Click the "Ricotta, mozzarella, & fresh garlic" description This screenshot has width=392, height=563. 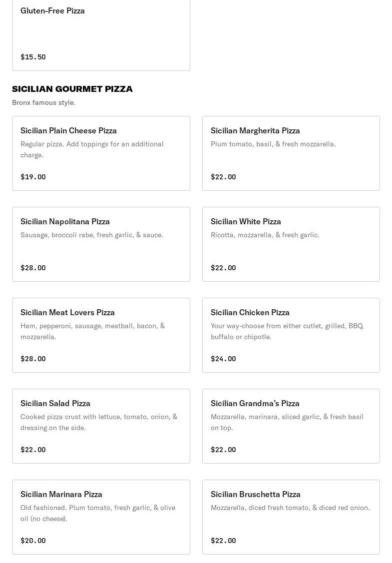(265, 235)
